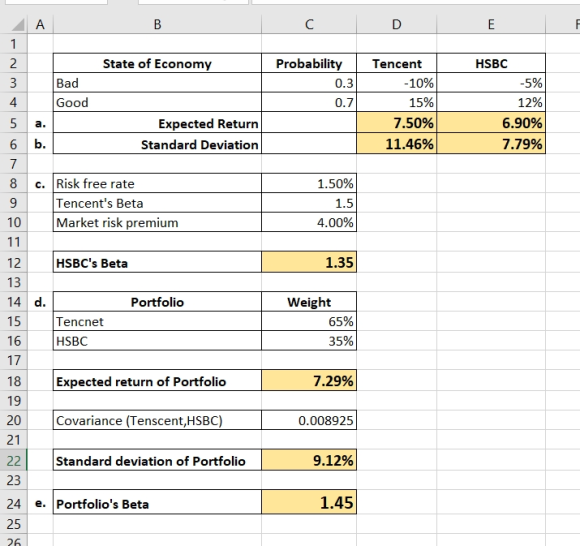Select column E header
This screenshot has width=580, height=546.
pos(491,24)
